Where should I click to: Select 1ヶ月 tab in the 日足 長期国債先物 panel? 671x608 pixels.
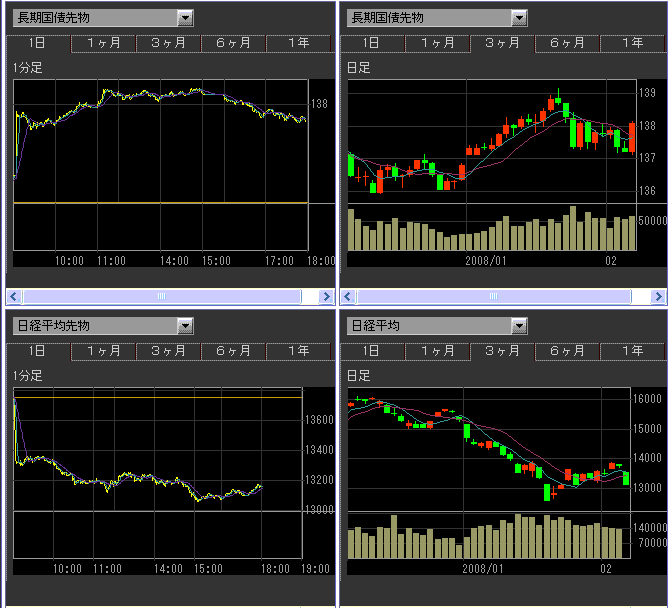438,43
